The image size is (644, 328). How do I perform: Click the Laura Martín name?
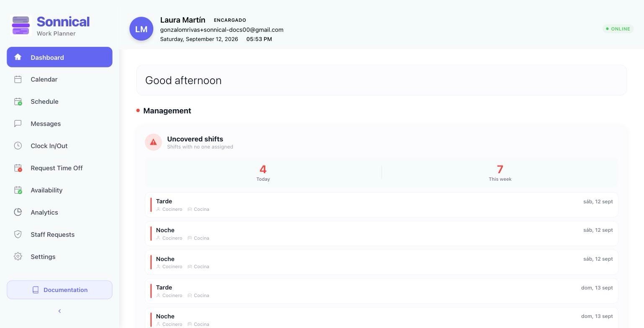(183, 20)
